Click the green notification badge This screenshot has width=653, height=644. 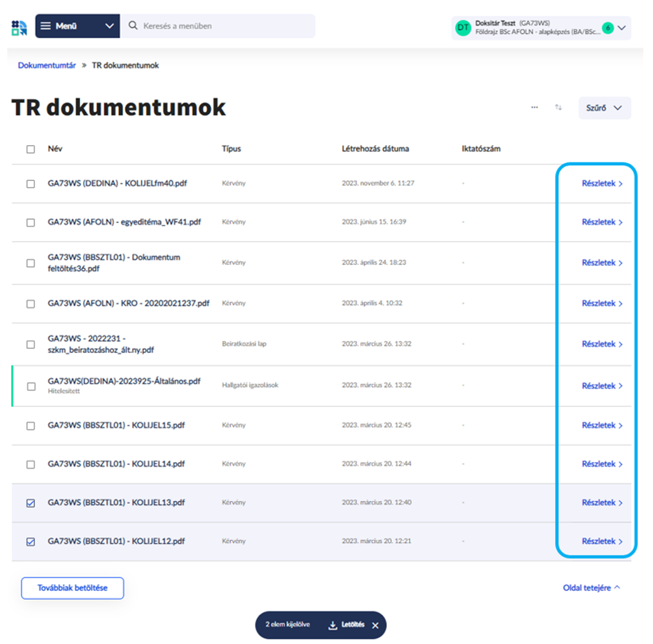click(x=607, y=28)
